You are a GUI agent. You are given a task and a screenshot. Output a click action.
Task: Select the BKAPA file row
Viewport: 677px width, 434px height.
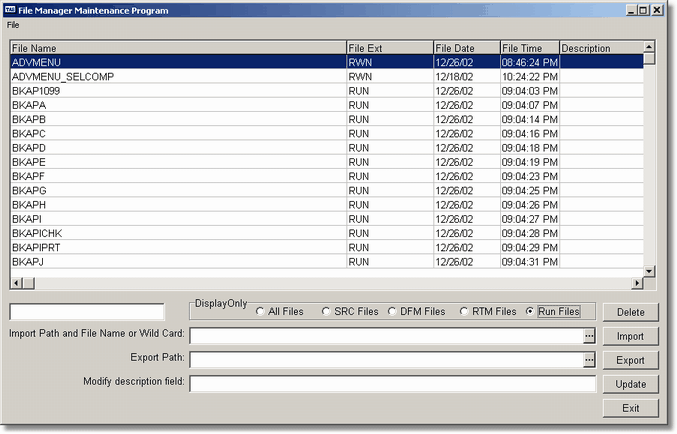pyautogui.click(x=327, y=105)
